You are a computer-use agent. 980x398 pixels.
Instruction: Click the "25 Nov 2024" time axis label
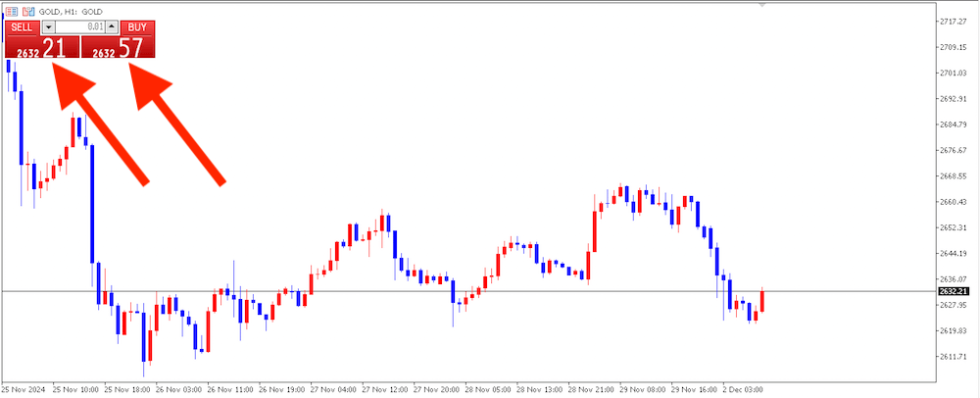tap(24, 388)
